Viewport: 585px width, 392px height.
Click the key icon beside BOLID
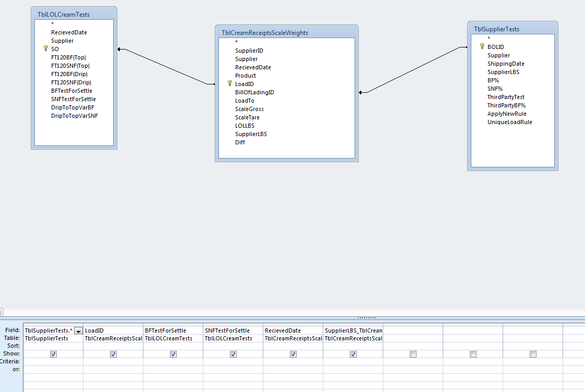pos(482,46)
